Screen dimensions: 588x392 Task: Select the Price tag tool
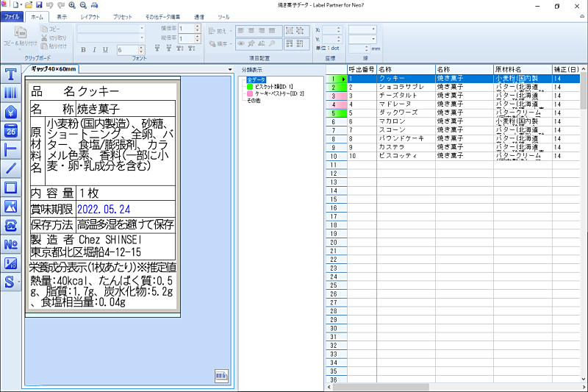tap(10, 112)
